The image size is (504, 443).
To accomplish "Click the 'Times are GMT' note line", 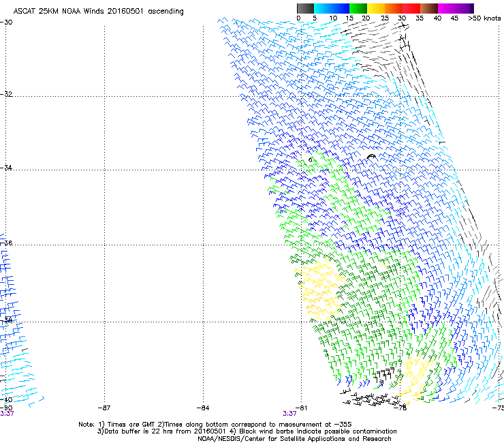I will [215, 425].
